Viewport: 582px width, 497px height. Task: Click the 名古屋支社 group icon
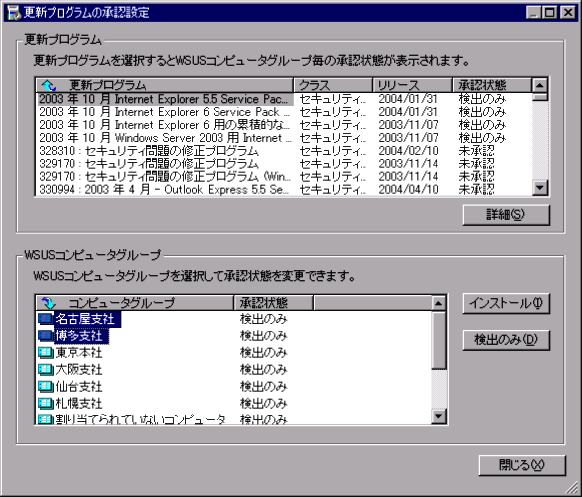(45, 319)
